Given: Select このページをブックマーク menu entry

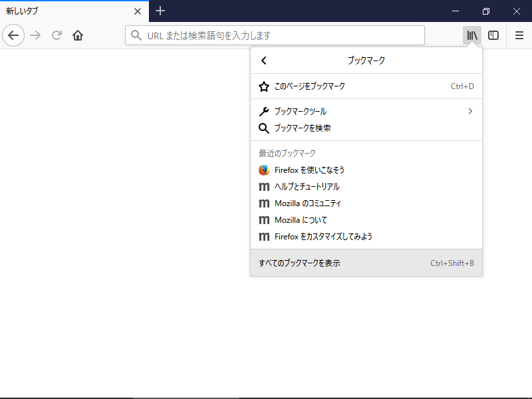Looking at the screenshot, I should tap(366, 86).
